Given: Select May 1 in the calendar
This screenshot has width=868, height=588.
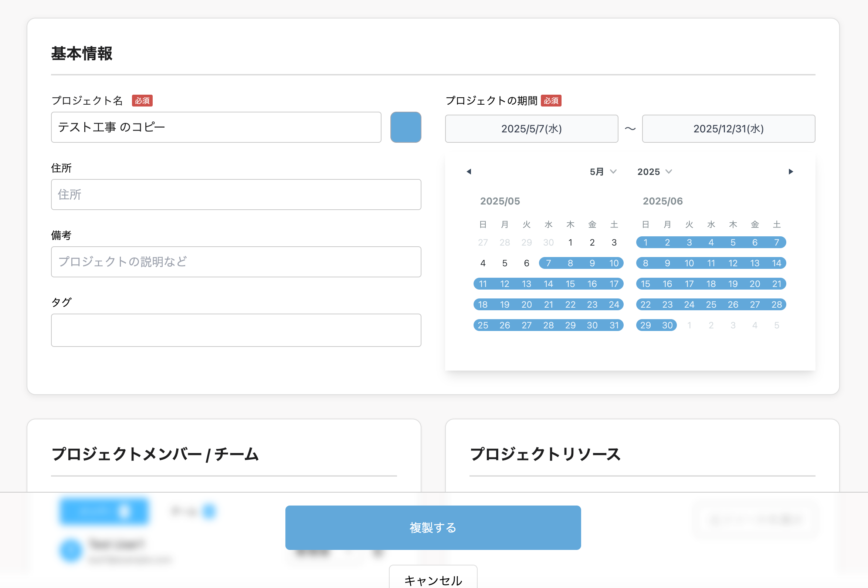Looking at the screenshot, I should click(x=570, y=243).
